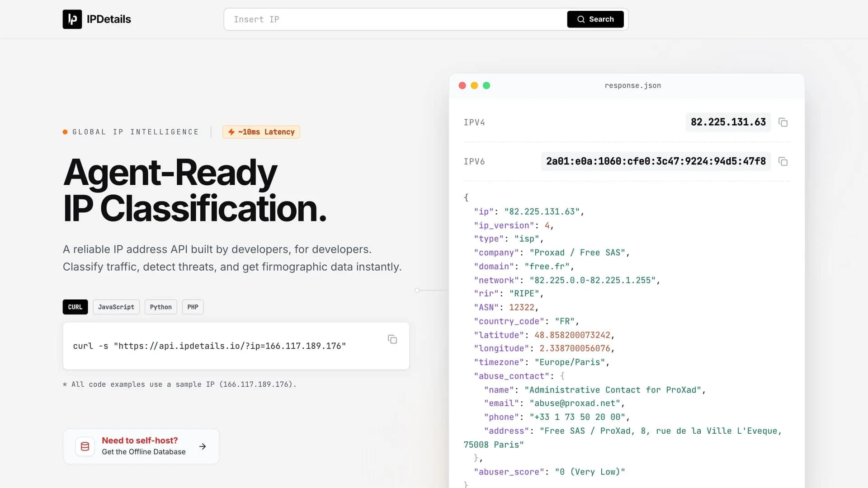Click the yellow dot in response.json window
This screenshot has height=488, width=868.
pos(474,85)
